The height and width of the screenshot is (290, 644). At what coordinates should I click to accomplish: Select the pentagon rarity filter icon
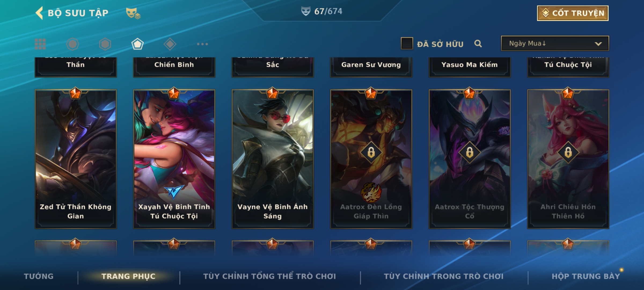(x=137, y=44)
